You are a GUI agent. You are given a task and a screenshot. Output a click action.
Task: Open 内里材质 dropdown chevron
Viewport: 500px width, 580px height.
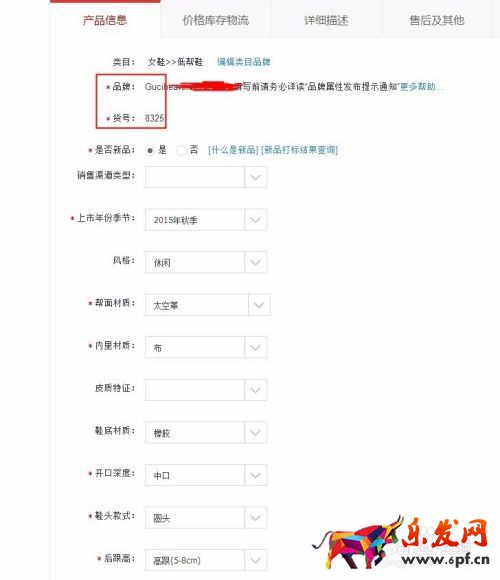(255, 347)
